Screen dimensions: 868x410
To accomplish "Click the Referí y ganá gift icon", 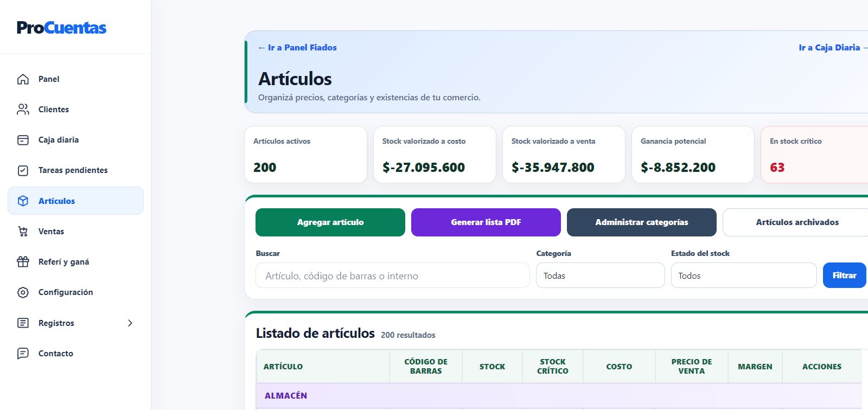I will point(23,262).
